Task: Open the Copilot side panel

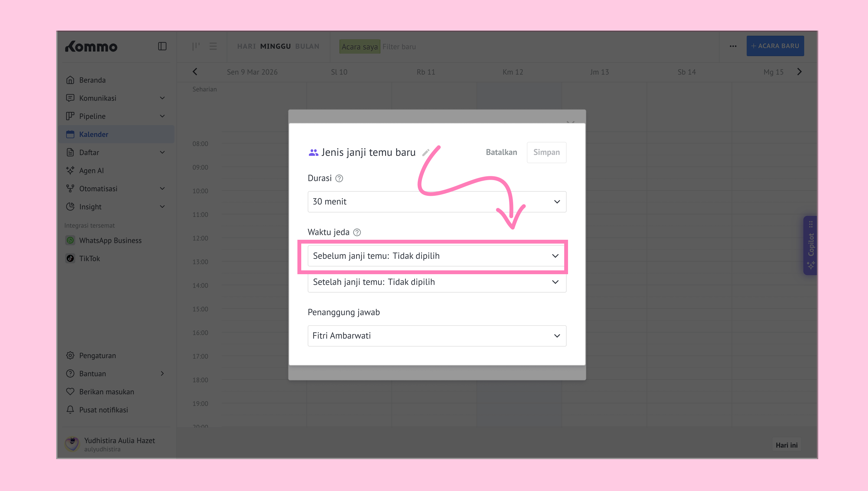Action: point(811,246)
